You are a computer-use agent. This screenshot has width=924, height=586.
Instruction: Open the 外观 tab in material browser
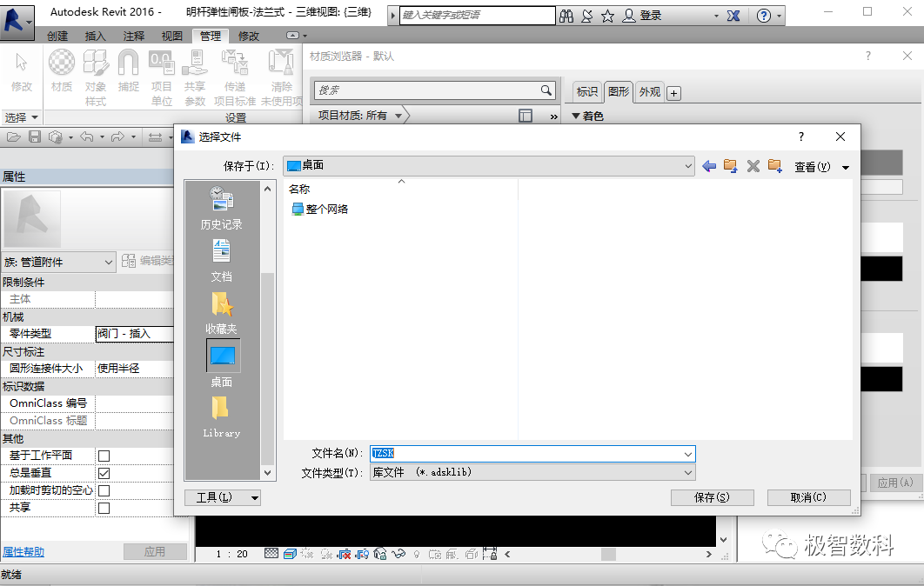pyautogui.click(x=649, y=92)
